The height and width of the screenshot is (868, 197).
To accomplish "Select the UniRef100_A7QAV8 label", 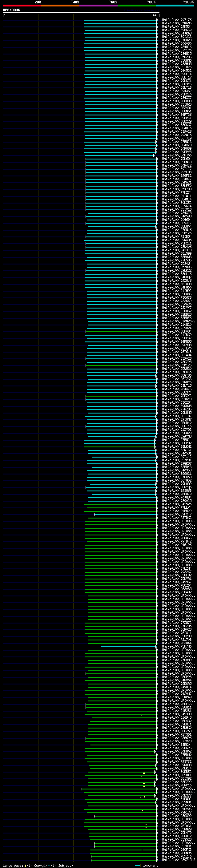I will 177,40.
